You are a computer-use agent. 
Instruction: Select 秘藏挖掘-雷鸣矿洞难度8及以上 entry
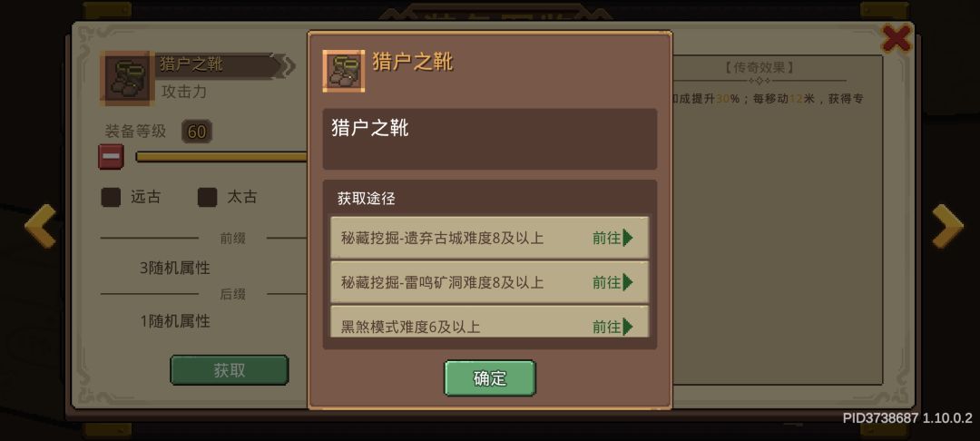pos(489,282)
